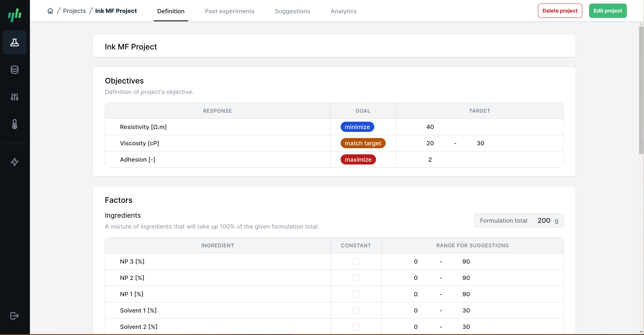
Task: Go to the Analytics tab
Action: [x=343, y=11]
